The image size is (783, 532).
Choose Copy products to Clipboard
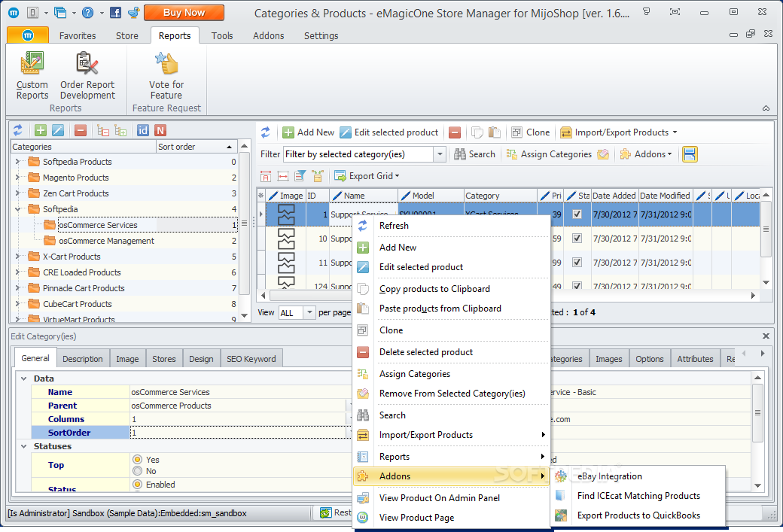[x=452, y=289]
